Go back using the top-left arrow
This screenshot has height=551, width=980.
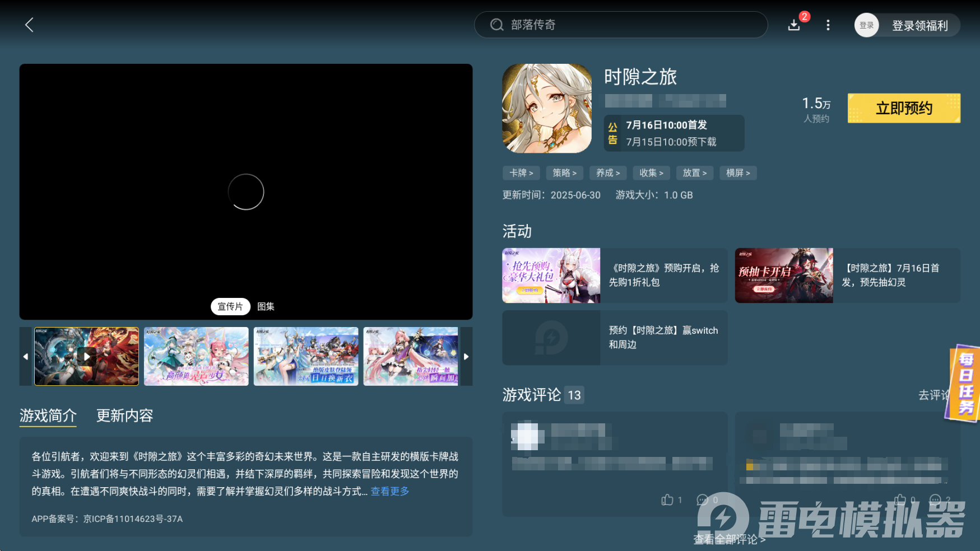pyautogui.click(x=30, y=25)
